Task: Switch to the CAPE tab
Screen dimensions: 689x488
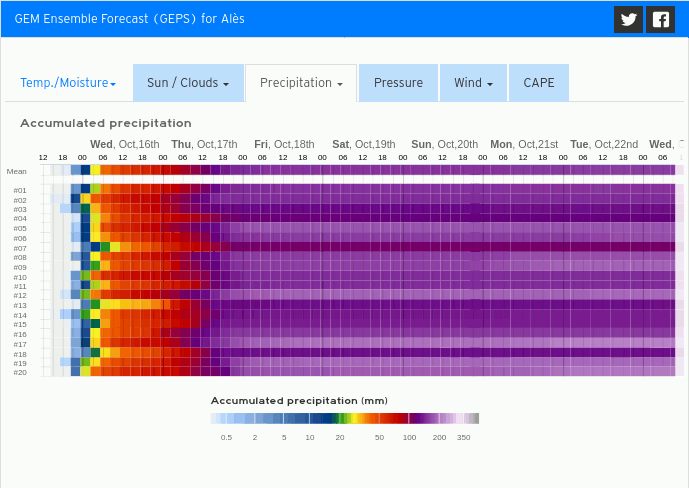Action: click(539, 83)
